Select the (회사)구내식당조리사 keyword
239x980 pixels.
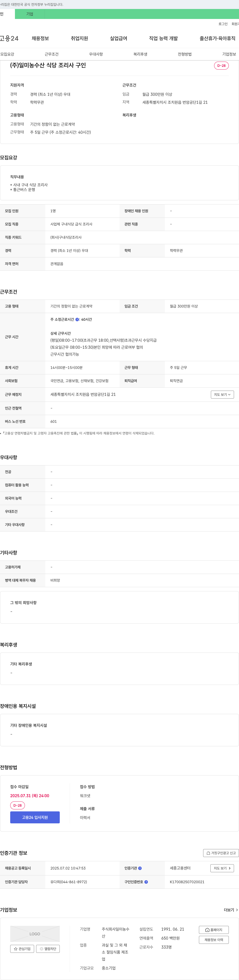pyautogui.click(x=66, y=237)
